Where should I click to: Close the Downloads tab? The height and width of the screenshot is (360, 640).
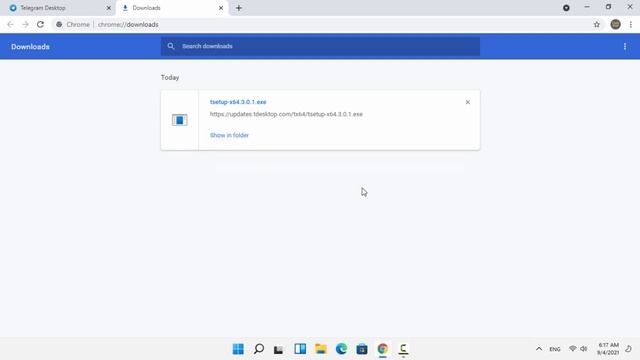(221, 8)
